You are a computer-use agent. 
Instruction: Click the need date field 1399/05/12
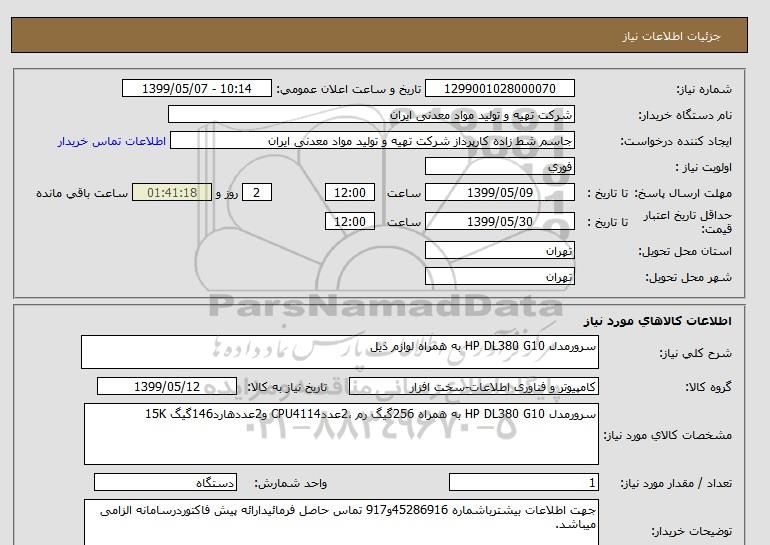click(167, 386)
